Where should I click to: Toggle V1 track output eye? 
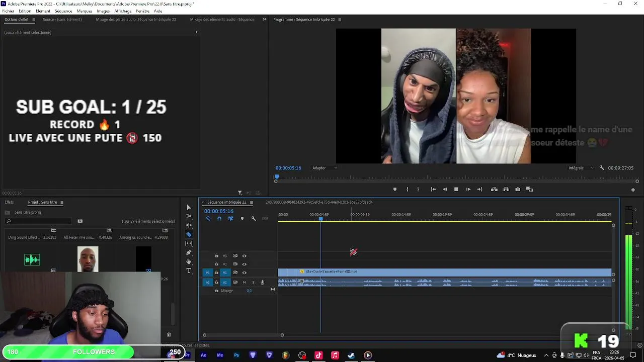[245, 273]
